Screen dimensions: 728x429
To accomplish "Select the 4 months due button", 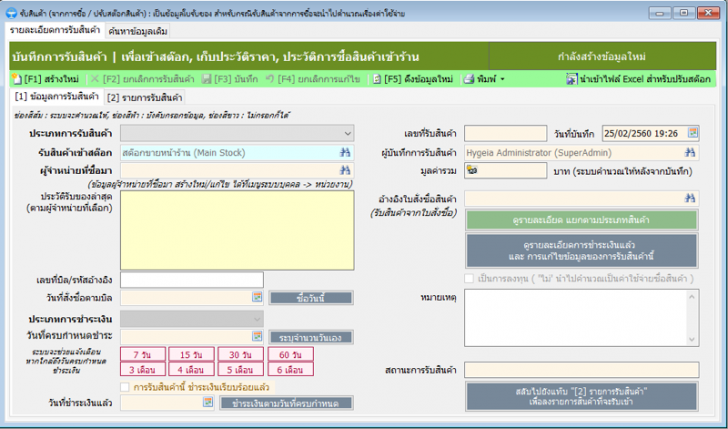I will coord(191,370).
